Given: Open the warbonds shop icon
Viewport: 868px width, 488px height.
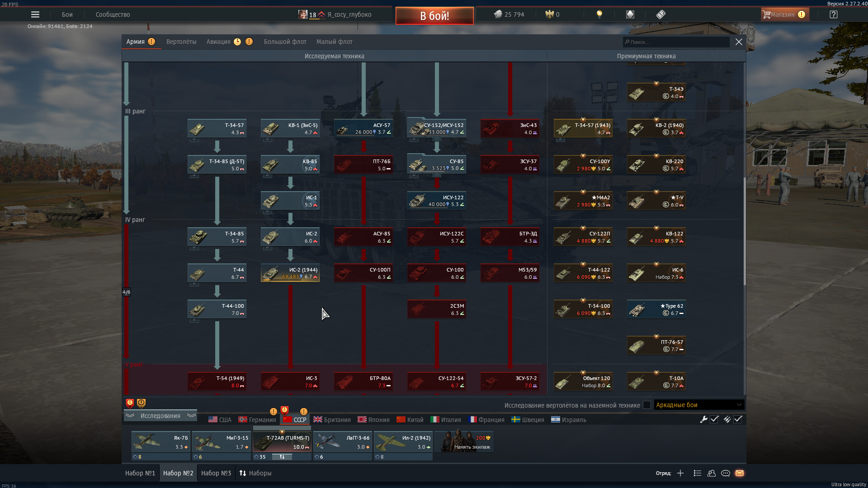Looking at the screenshot, I should point(630,14).
